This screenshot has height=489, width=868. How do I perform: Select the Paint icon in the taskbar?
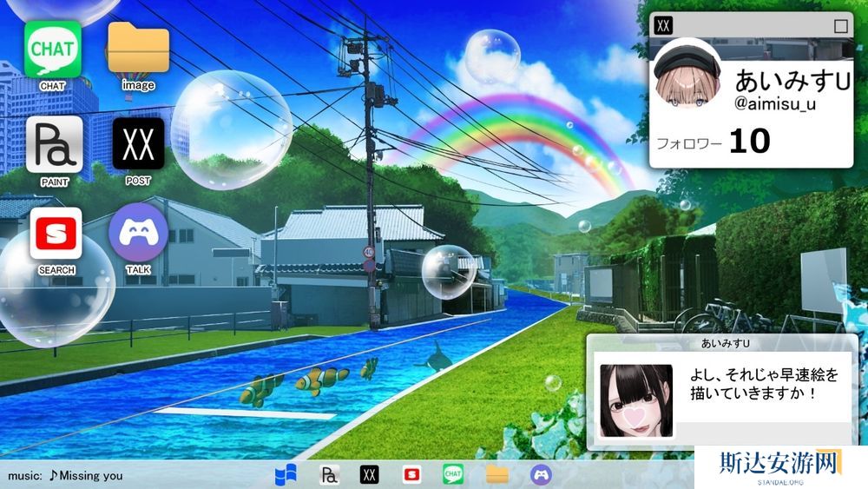tap(329, 474)
